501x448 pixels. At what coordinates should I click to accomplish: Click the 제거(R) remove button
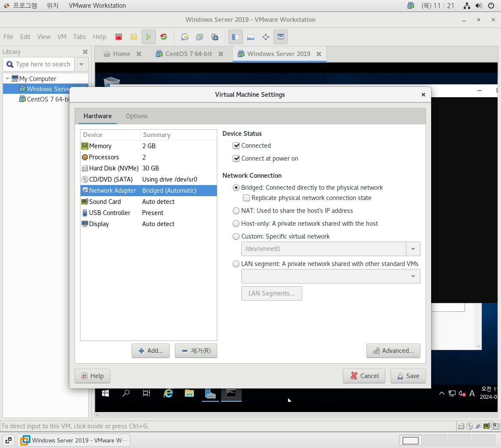point(196,351)
